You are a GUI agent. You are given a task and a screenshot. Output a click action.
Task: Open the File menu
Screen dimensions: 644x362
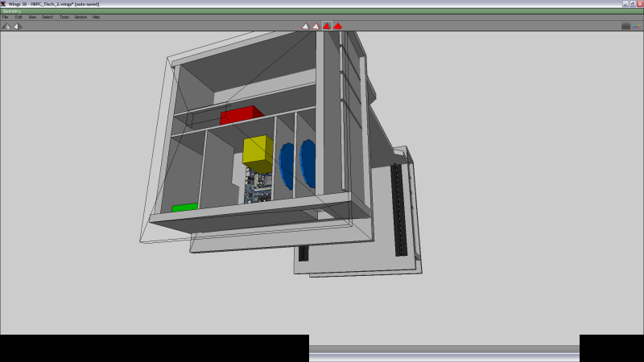(x=5, y=17)
